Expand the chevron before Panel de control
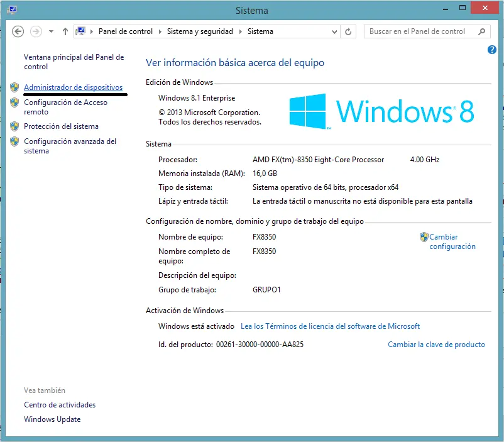The image size is (504, 442). (x=92, y=31)
